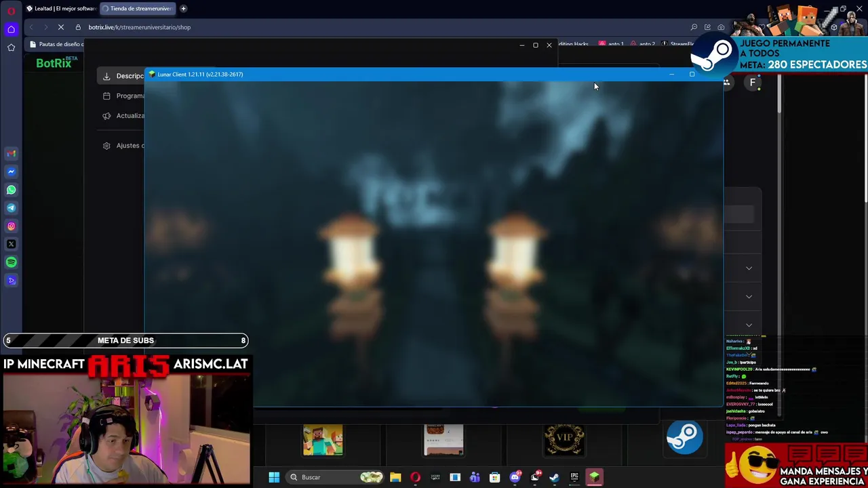Go to Opera start page home icon
Image resolution: width=868 pixels, height=488 pixels.
pos(11,29)
